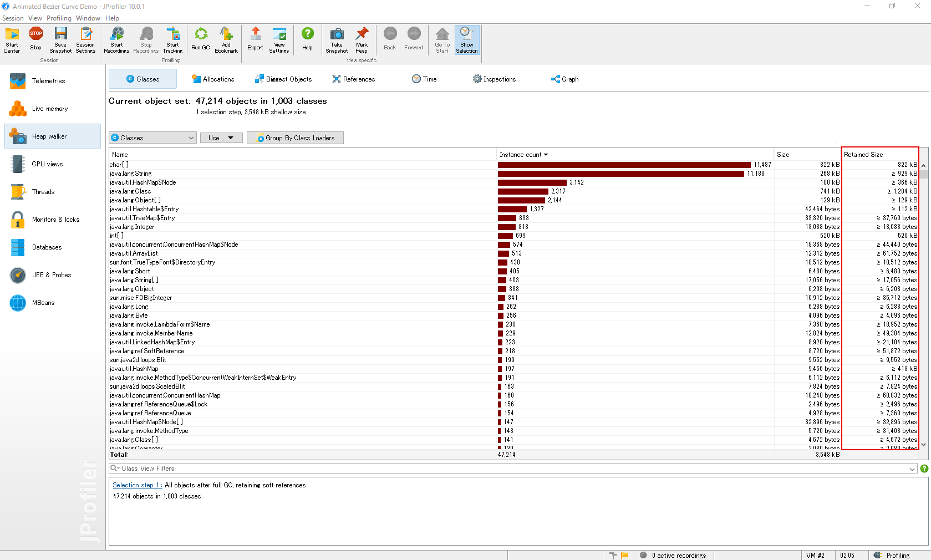
Task: Open the Help menu in menu bar
Action: pyautogui.click(x=112, y=18)
